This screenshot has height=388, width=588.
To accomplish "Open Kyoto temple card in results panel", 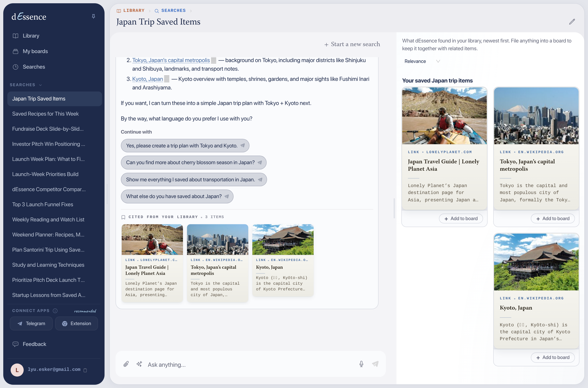I will click(x=536, y=291).
